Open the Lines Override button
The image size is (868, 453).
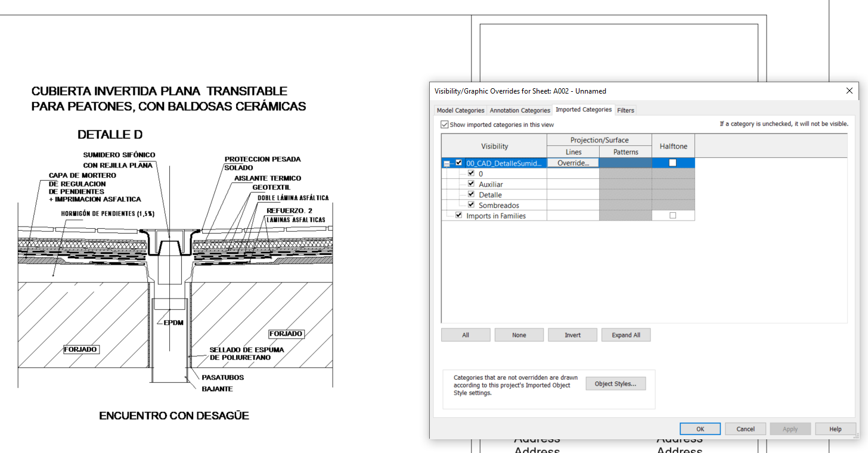[x=573, y=163]
